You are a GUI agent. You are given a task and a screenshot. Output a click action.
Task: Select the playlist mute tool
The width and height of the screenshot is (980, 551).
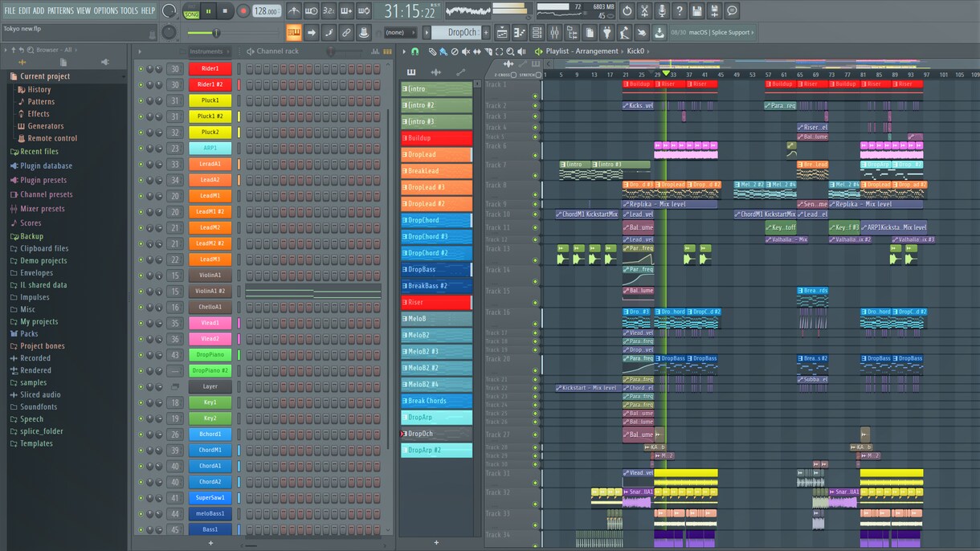click(466, 51)
